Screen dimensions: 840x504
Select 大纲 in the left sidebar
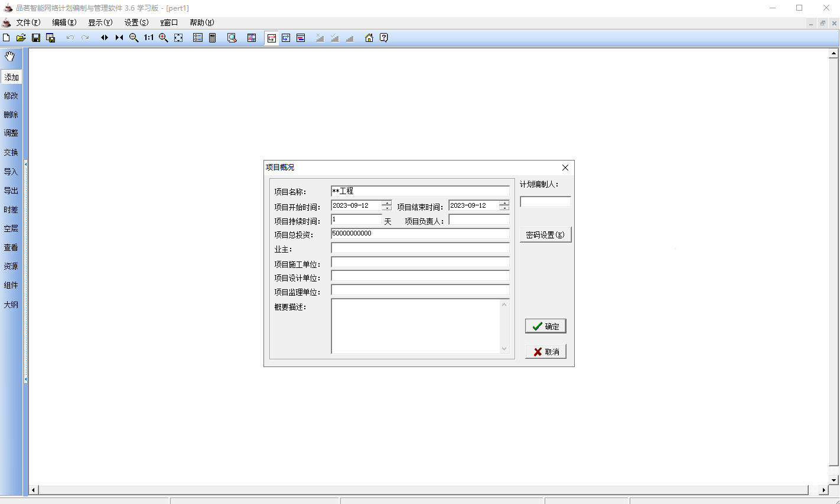[x=11, y=305]
